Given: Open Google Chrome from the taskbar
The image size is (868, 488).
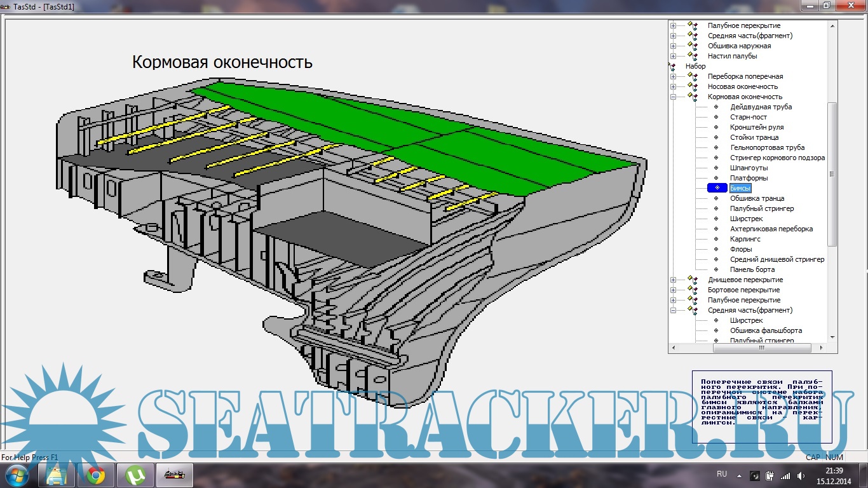Looking at the screenshot, I should click(95, 475).
